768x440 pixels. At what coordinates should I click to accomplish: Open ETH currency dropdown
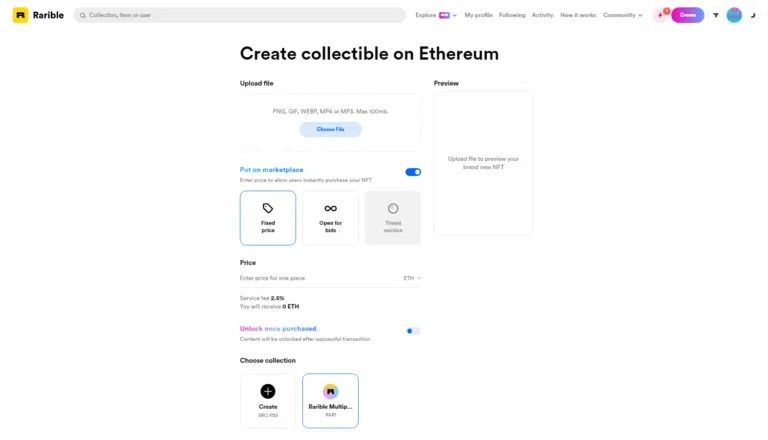(x=412, y=278)
